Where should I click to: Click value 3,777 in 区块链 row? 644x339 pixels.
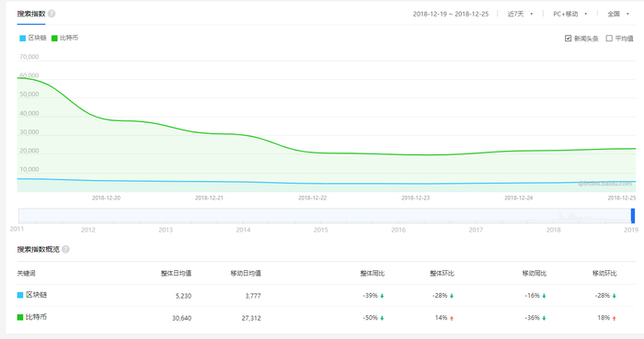click(x=253, y=296)
